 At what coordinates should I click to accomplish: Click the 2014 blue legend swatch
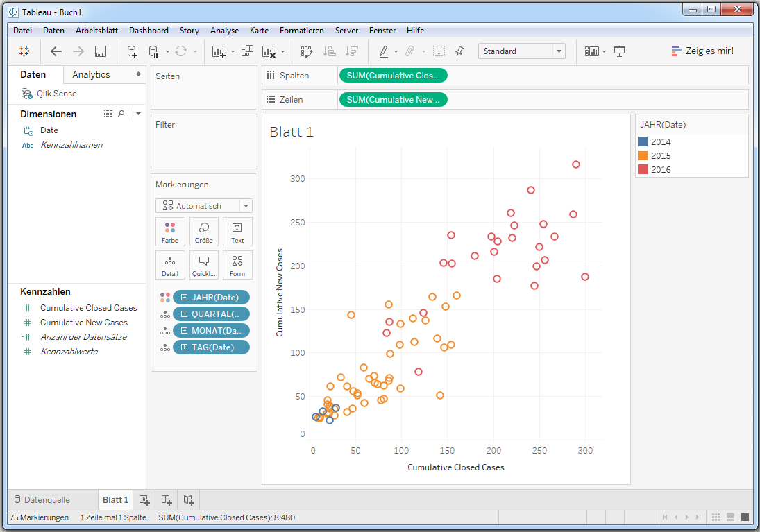coord(643,141)
